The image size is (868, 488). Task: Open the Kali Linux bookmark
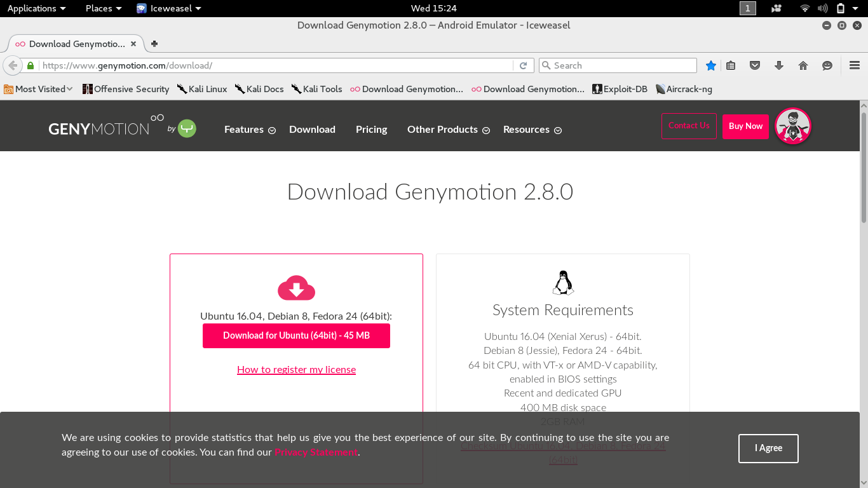click(202, 89)
